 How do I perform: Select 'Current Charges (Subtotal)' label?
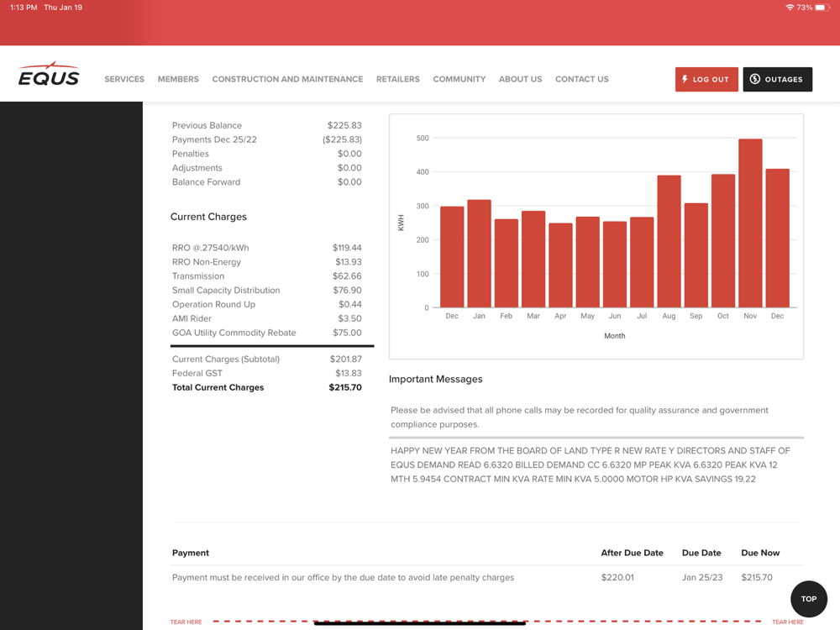click(x=225, y=359)
